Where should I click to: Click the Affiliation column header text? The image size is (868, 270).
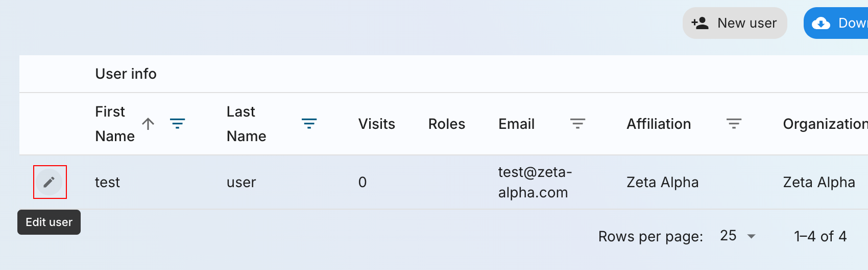pyautogui.click(x=659, y=124)
